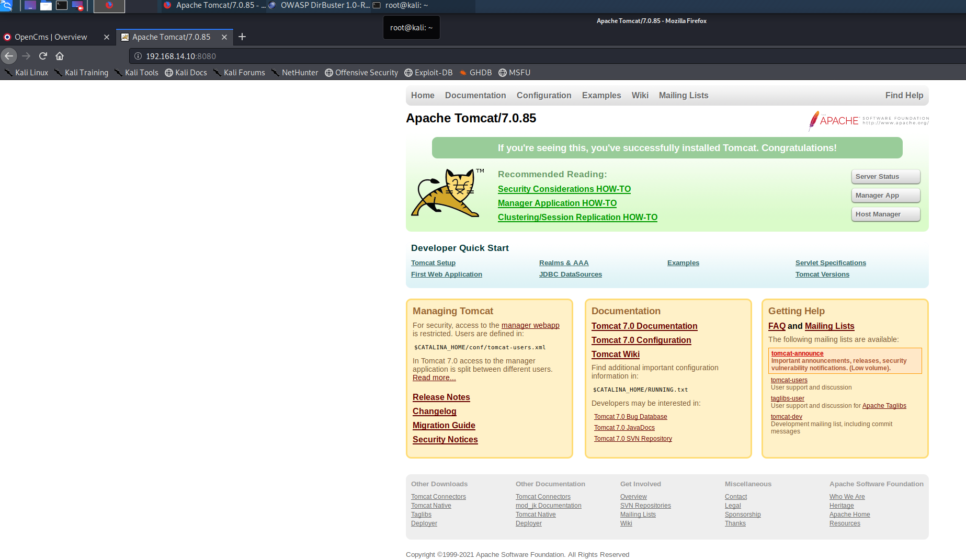Open the Exploit-DB bookmark
Viewport: 966px width, 560px height.
(x=428, y=73)
